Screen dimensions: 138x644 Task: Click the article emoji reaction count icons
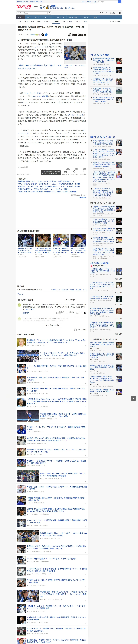38,35
